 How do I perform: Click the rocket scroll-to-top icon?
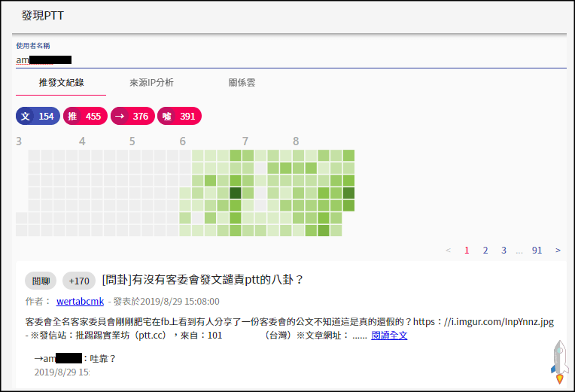pyautogui.click(x=559, y=362)
